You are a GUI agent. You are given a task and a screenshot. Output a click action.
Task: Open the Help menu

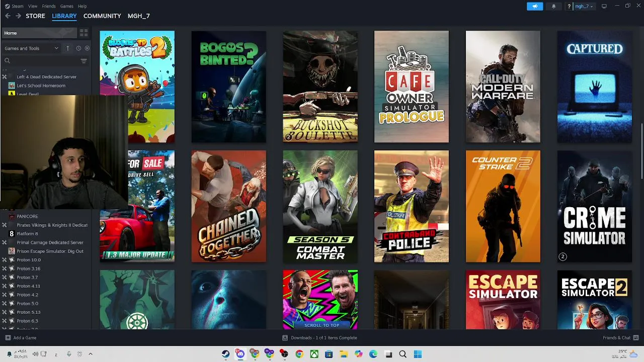pos(82,6)
